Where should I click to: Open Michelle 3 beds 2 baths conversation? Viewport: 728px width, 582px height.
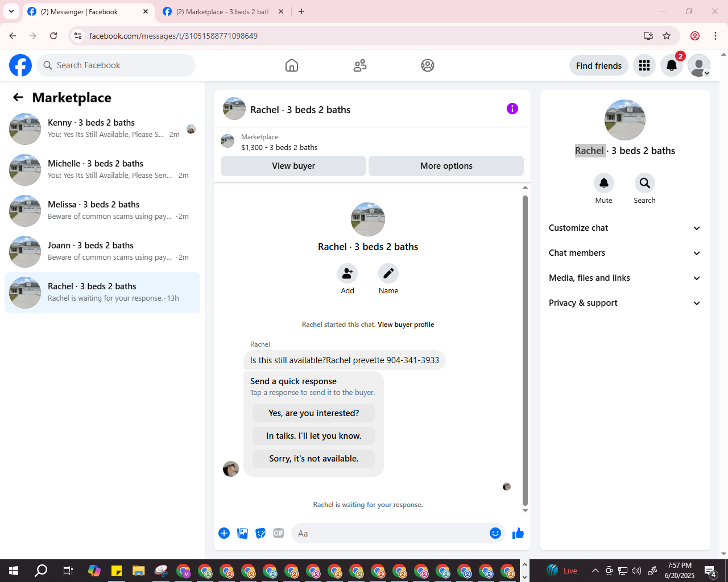pyautogui.click(x=102, y=170)
